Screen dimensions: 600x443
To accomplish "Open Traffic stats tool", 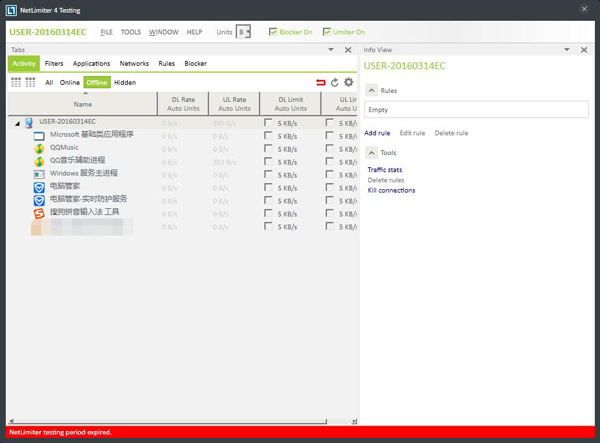I will (x=385, y=169).
